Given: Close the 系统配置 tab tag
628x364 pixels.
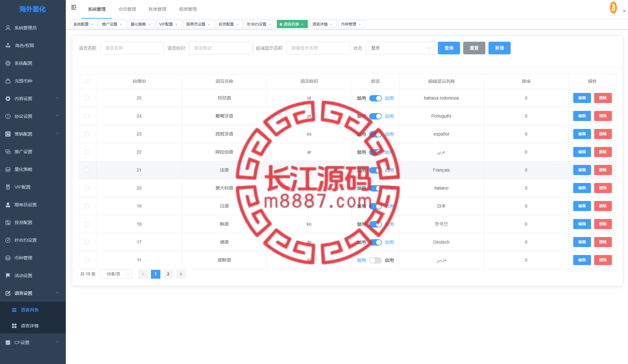Looking at the screenshot, I should pyautogui.click(x=92, y=24).
